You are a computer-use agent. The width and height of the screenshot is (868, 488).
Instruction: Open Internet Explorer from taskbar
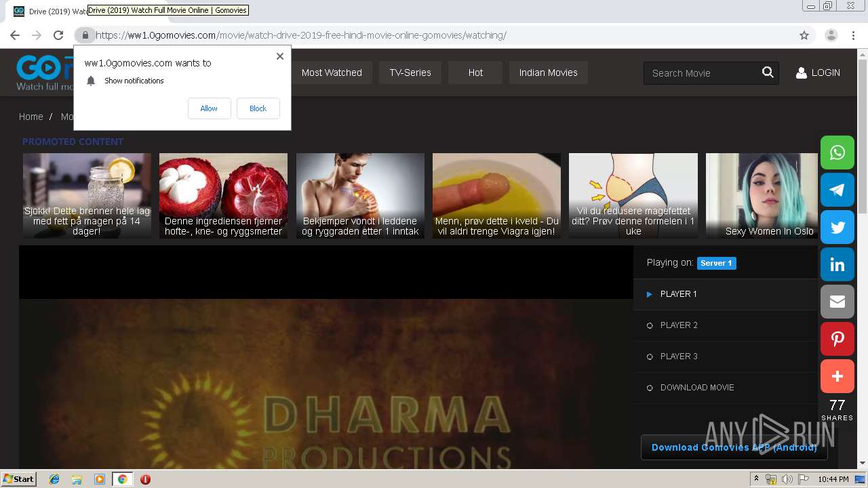54,479
